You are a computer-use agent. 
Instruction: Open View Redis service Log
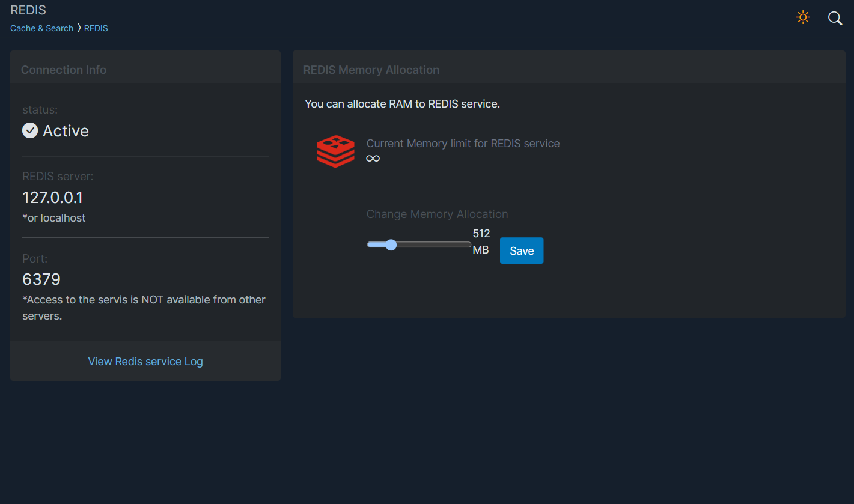[x=145, y=361]
